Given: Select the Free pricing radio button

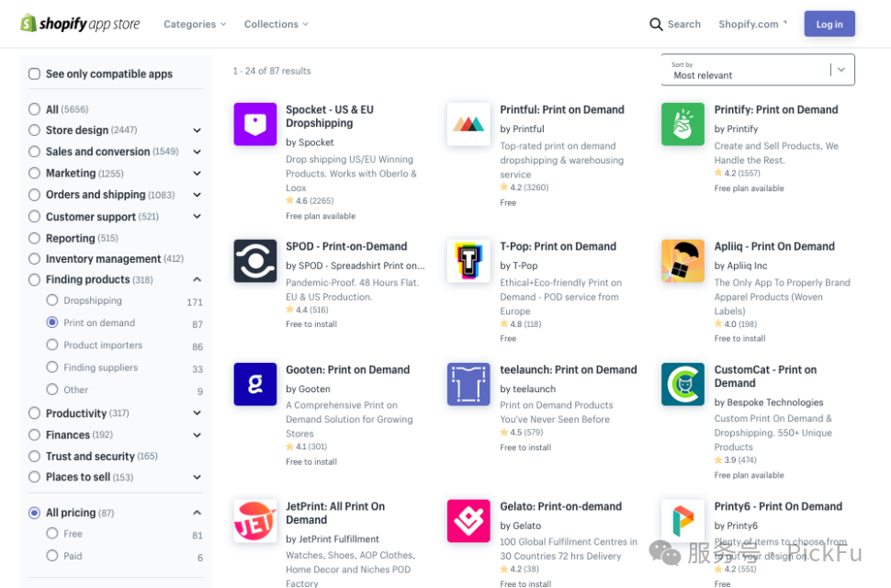Looking at the screenshot, I should click(x=52, y=534).
